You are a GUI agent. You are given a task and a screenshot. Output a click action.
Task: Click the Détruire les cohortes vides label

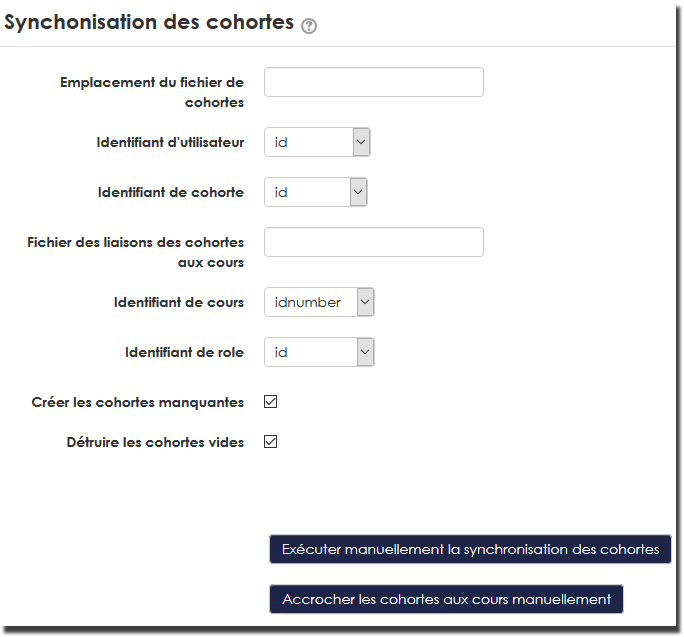155,442
